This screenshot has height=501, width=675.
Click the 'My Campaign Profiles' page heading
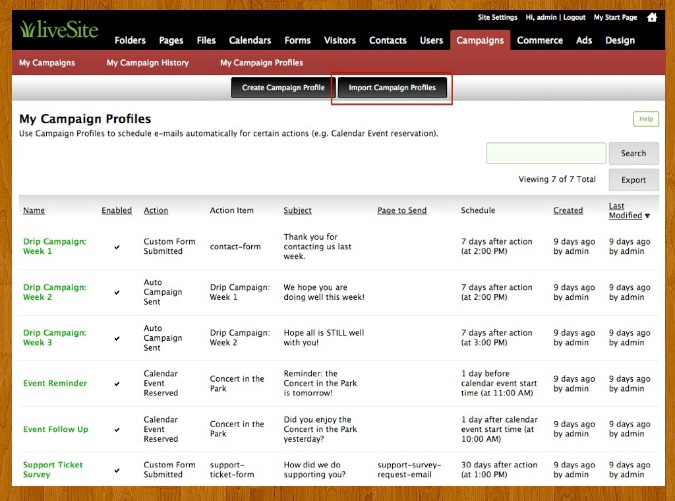85,119
